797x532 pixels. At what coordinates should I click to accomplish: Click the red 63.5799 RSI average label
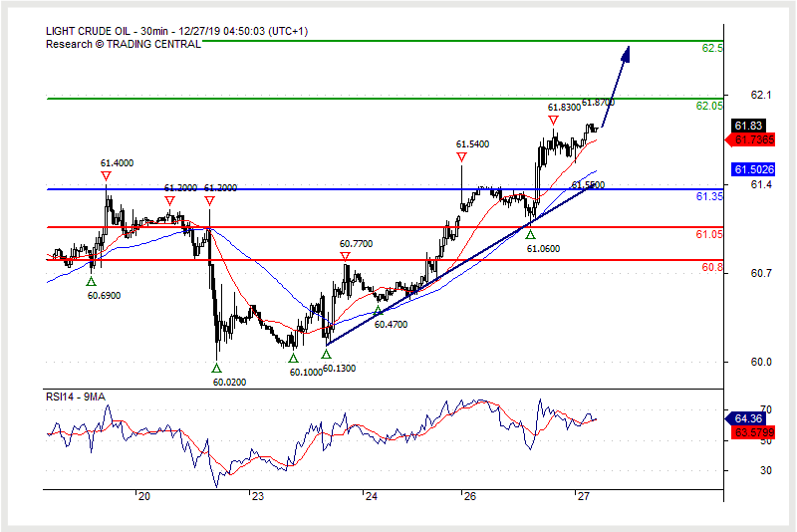pos(754,433)
